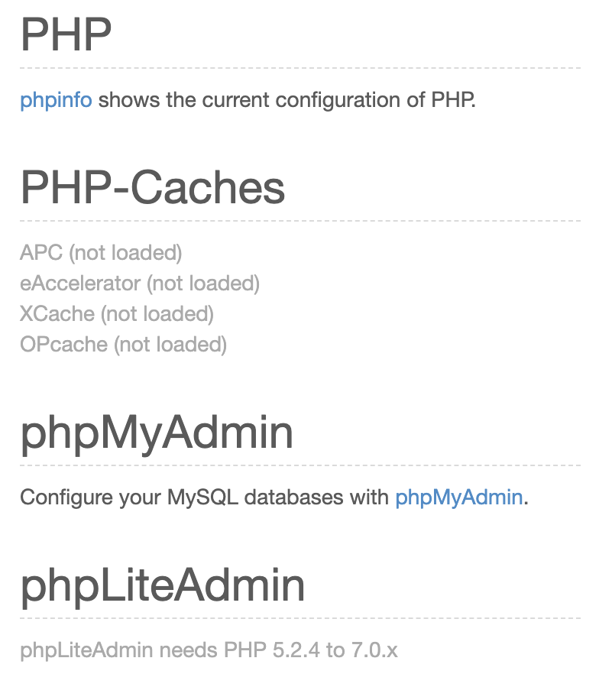Click the word 'configuration' in the PHP description
The height and width of the screenshot is (700, 599).
(337, 100)
